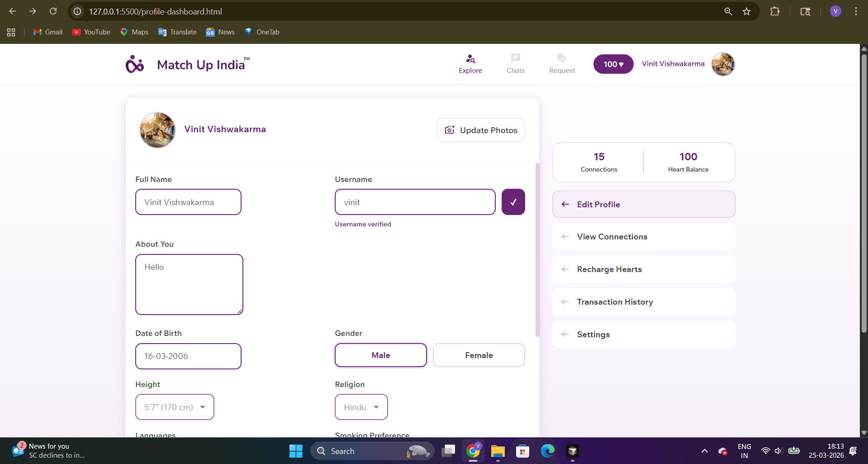The width and height of the screenshot is (868, 464).
Task: Click the ENG IN language indicator
Action: (x=745, y=451)
